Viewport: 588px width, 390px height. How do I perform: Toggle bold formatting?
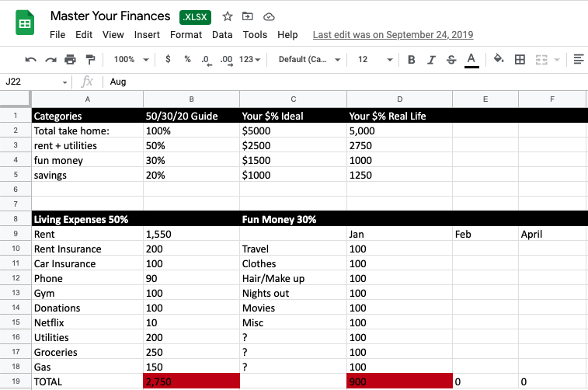[x=412, y=60]
